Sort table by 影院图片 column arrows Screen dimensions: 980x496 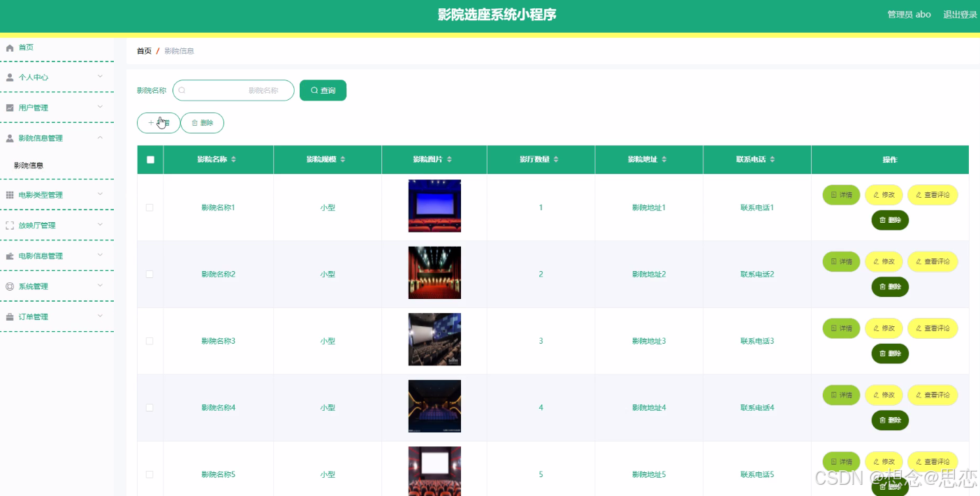[449, 160]
